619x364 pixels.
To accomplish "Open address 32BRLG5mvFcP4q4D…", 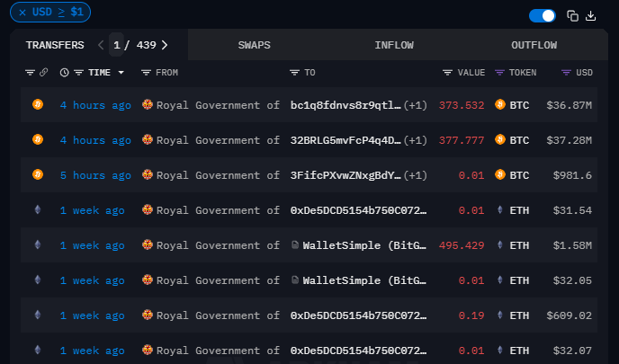I will click(345, 140).
